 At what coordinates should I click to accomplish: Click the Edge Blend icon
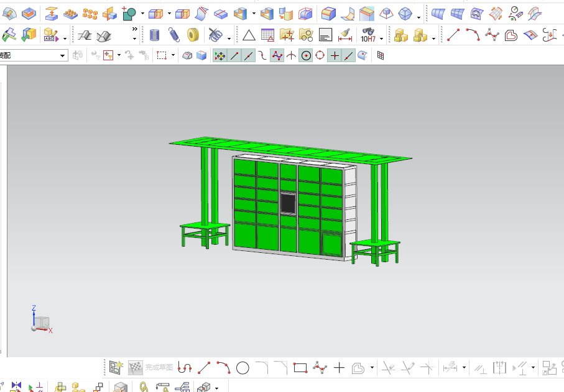(328, 14)
